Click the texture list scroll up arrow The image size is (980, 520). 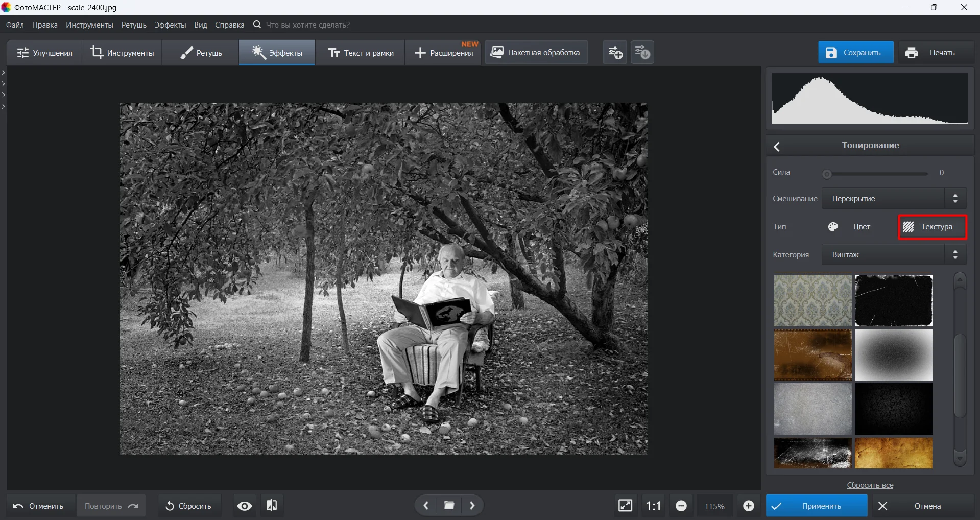(x=960, y=280)
